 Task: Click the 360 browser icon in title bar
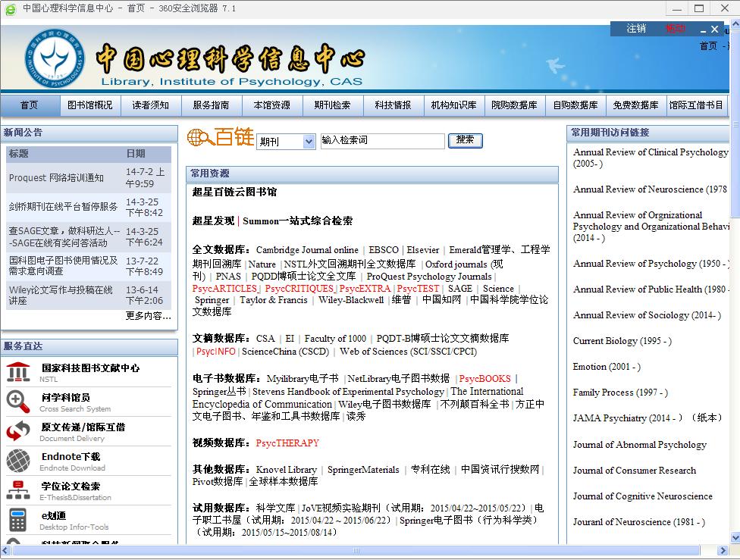[x=10, y=8]
